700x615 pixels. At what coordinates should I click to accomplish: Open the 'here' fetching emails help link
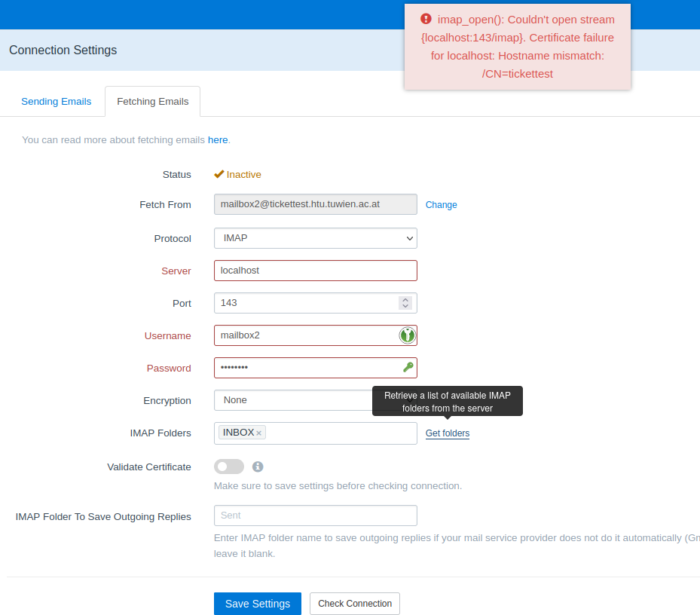tap(218, 139)
